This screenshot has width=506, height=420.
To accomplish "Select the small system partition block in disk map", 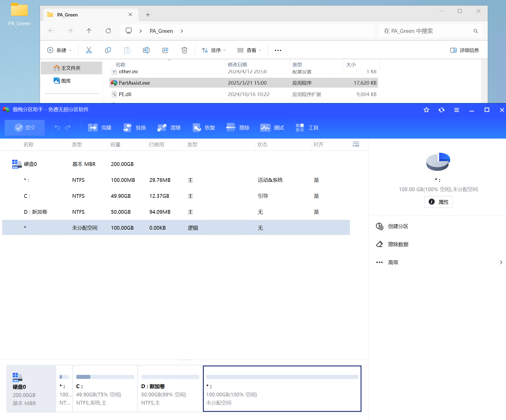I will click(64, 389).
